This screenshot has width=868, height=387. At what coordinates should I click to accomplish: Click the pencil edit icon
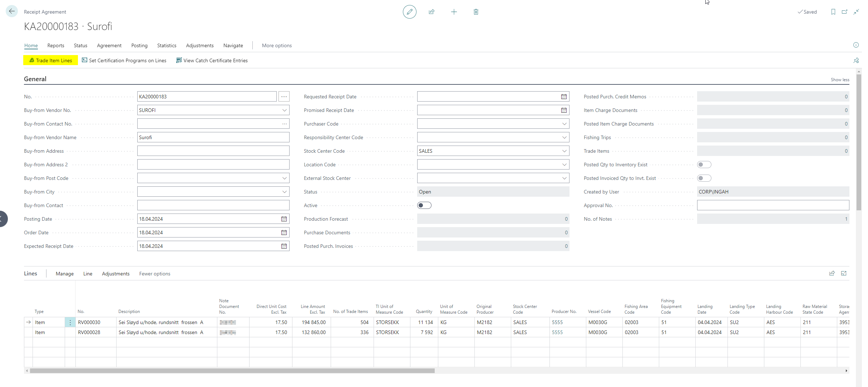[x=409, y=12]
